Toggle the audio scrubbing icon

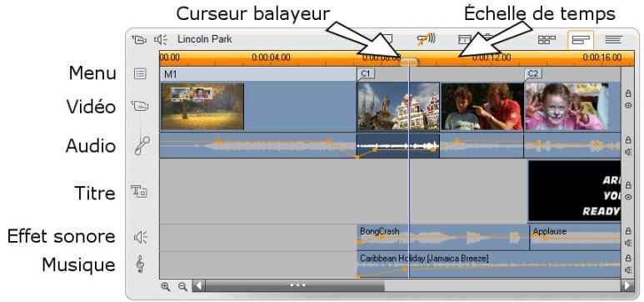point(426,39)
